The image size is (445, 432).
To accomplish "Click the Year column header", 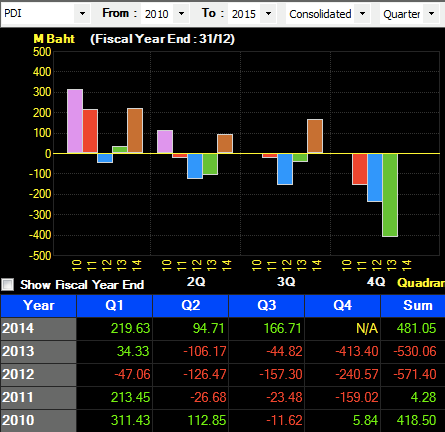I will point(38,306).
